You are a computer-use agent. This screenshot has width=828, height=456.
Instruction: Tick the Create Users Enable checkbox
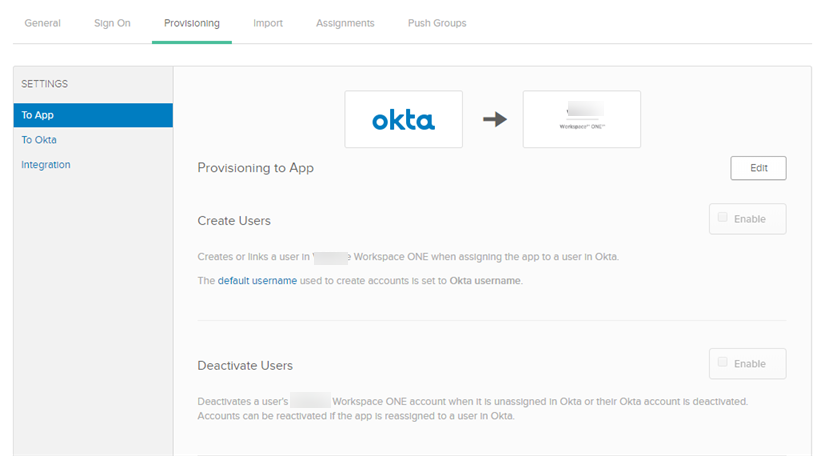coord(722,217)
